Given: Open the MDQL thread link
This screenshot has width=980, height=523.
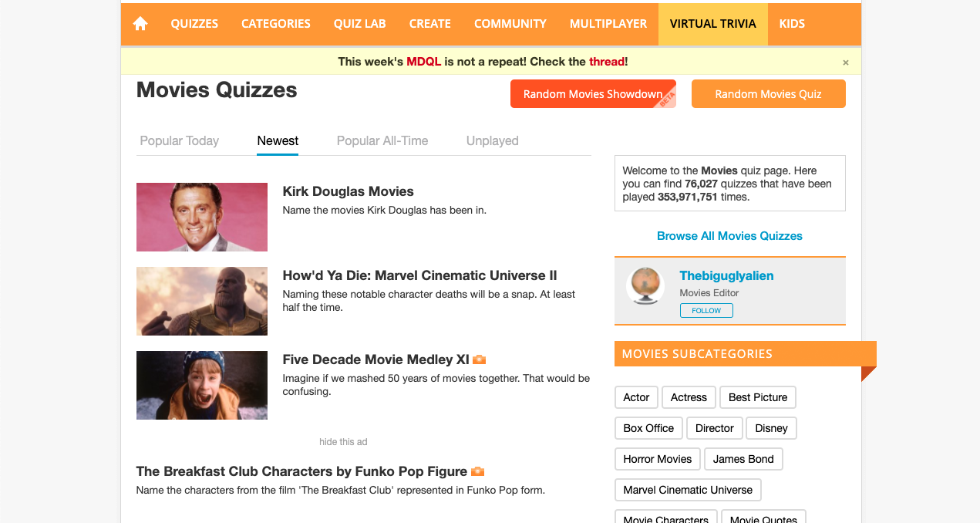Looking at the screenshot, I should [607, 62].
